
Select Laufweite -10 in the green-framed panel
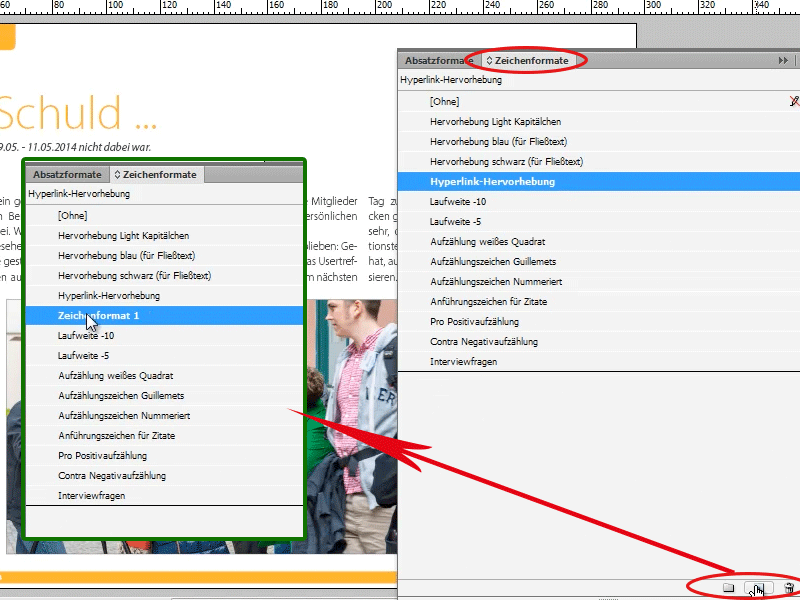point(164,335)
